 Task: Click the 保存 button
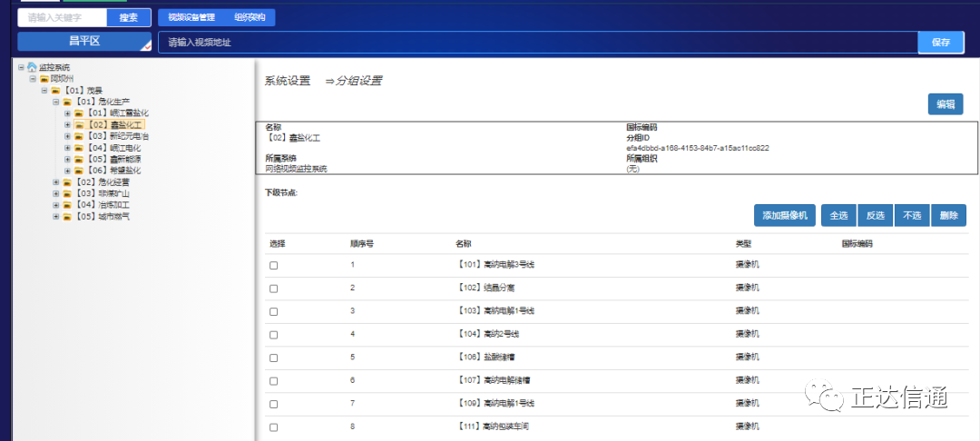[941, 43]
